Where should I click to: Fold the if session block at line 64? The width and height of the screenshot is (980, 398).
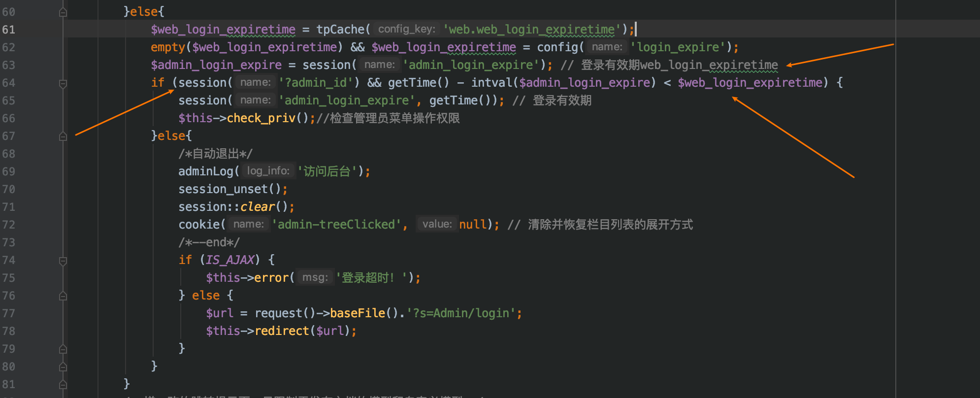(63, 83)
